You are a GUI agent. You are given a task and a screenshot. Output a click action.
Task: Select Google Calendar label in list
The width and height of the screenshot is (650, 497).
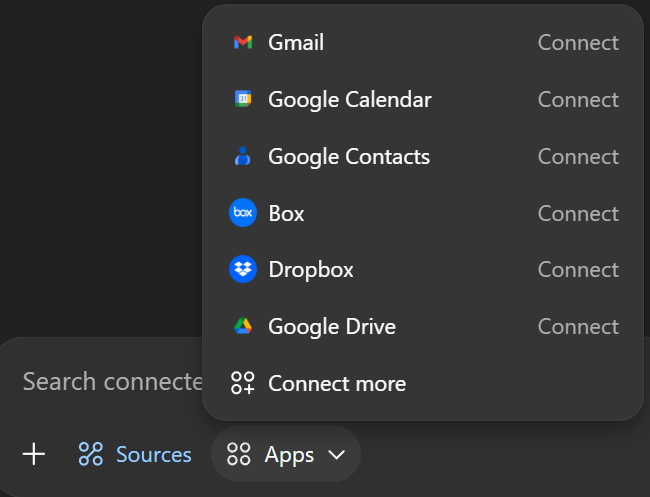(x=350, y=100)
